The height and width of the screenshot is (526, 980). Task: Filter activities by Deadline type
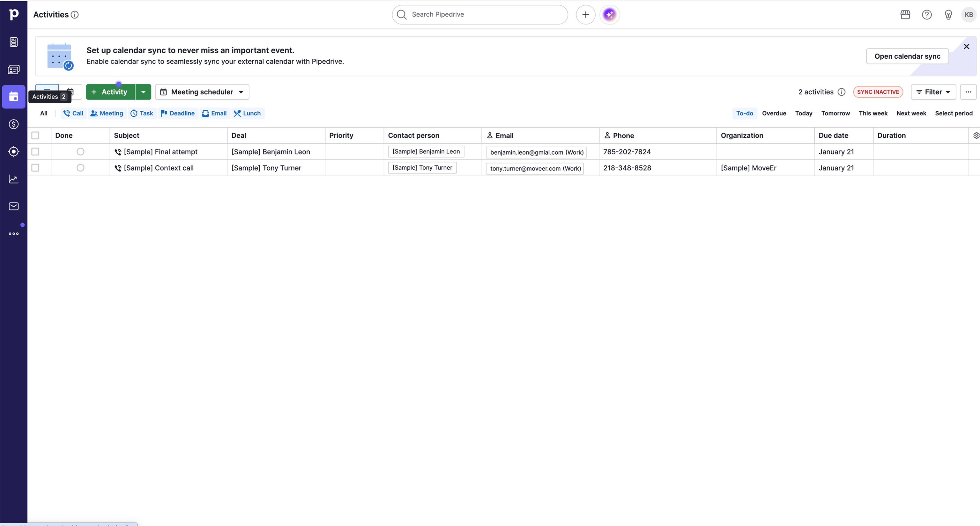click(x=178, y=113)
